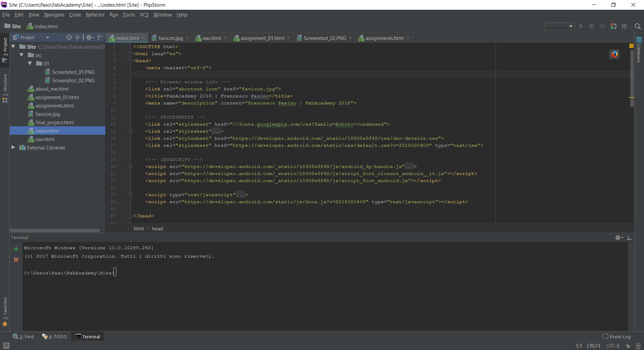
Task: Toggle tool window buttons icon in bottom-left corner
Action: (x=6, y=346)
